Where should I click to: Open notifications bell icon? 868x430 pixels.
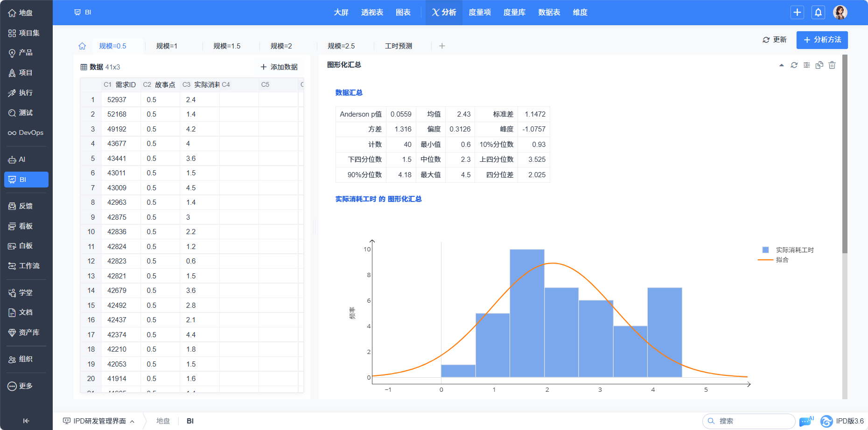pyautogui.click(x=818, y=13)
